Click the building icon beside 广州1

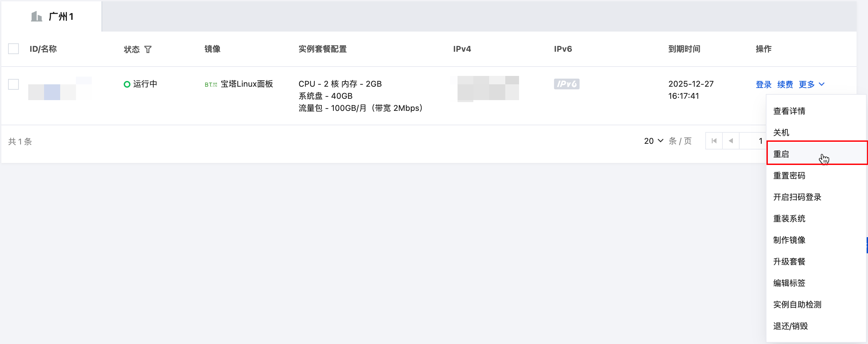[x=36, y=16]
